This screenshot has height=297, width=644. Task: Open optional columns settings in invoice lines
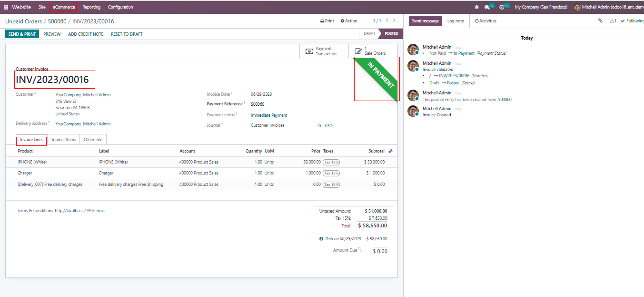[391, 151]
